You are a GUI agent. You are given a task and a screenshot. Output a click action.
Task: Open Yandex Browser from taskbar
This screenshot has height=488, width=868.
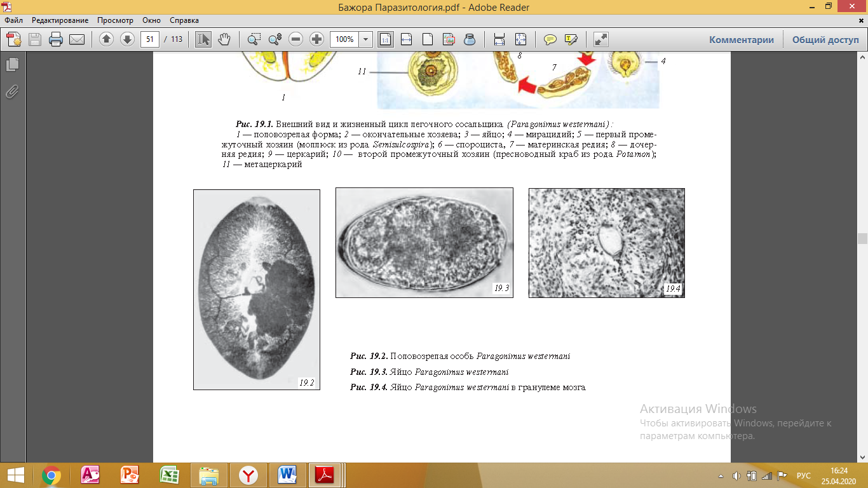[x=248, y=475]
